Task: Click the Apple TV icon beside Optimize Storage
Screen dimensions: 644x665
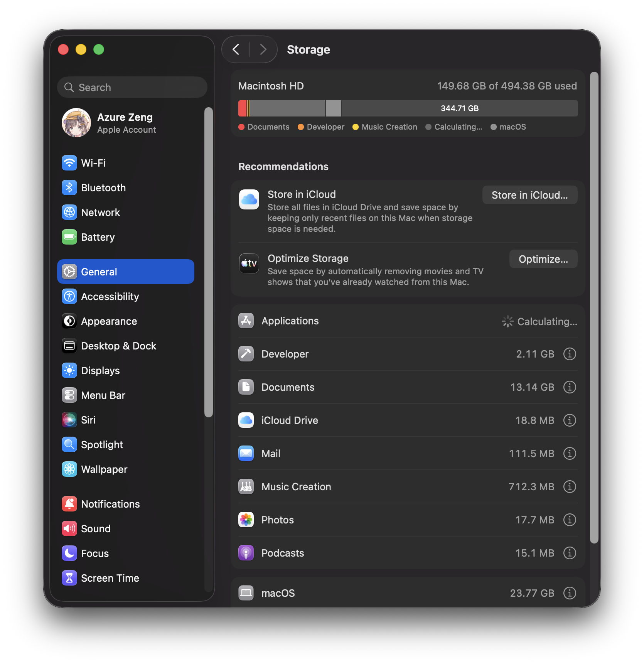Action: tap(249, 263)
